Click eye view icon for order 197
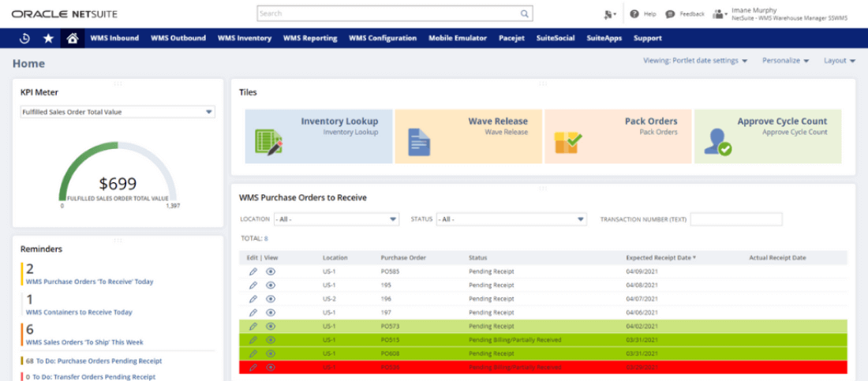Image resolution: width=868 pixels, height=381 pixels. click(x=271, y=312)
